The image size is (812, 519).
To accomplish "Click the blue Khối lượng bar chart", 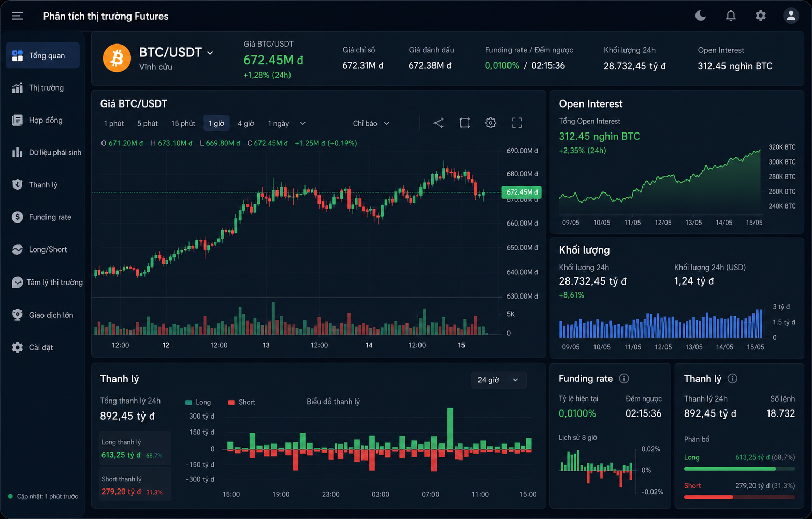I will coord(661,324).
